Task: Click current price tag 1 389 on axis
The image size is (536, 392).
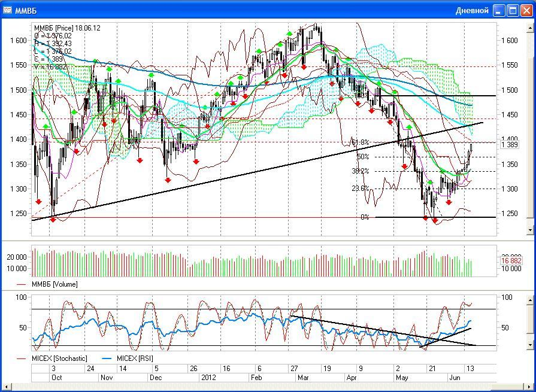Action: point(508,145)
